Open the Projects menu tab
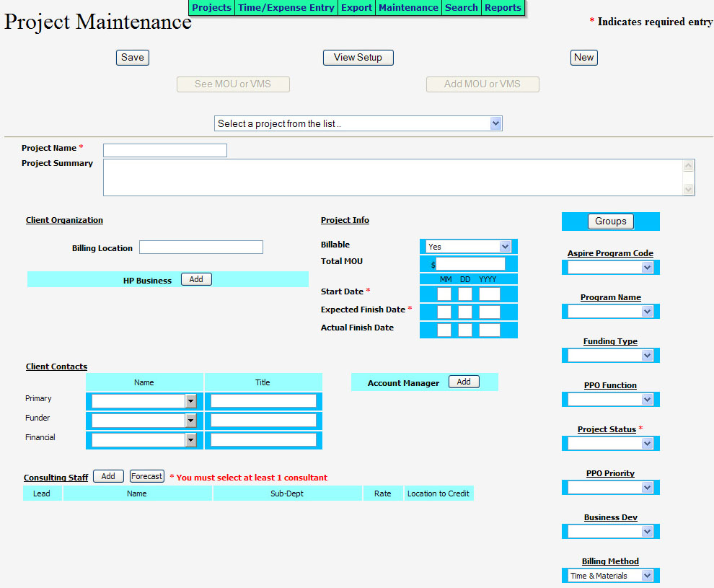 tap(211, 8)
